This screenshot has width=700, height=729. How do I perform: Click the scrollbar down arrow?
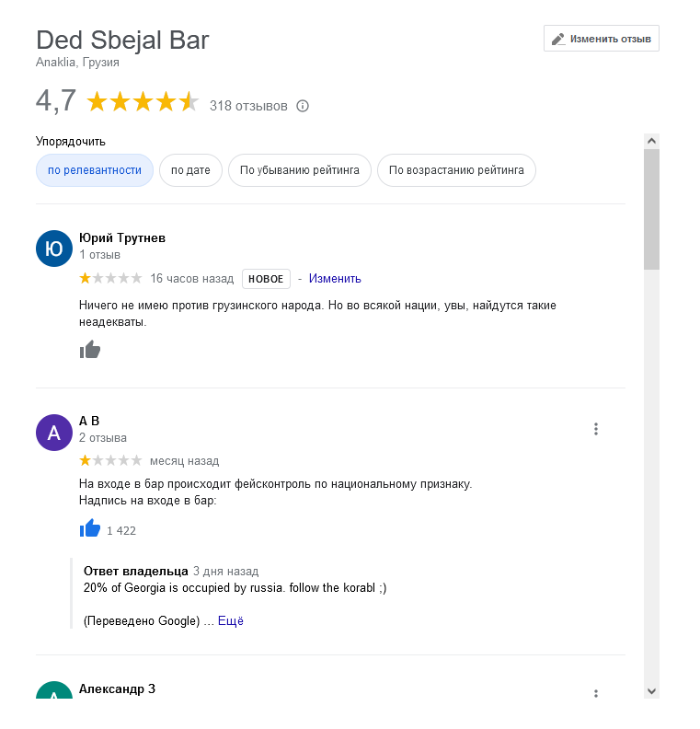tap(651, 691)
